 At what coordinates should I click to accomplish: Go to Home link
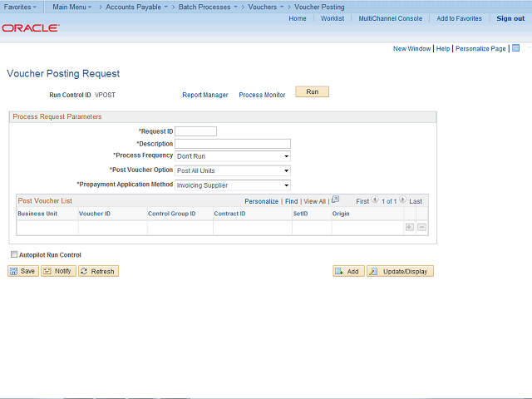click(x=298, y=18)
